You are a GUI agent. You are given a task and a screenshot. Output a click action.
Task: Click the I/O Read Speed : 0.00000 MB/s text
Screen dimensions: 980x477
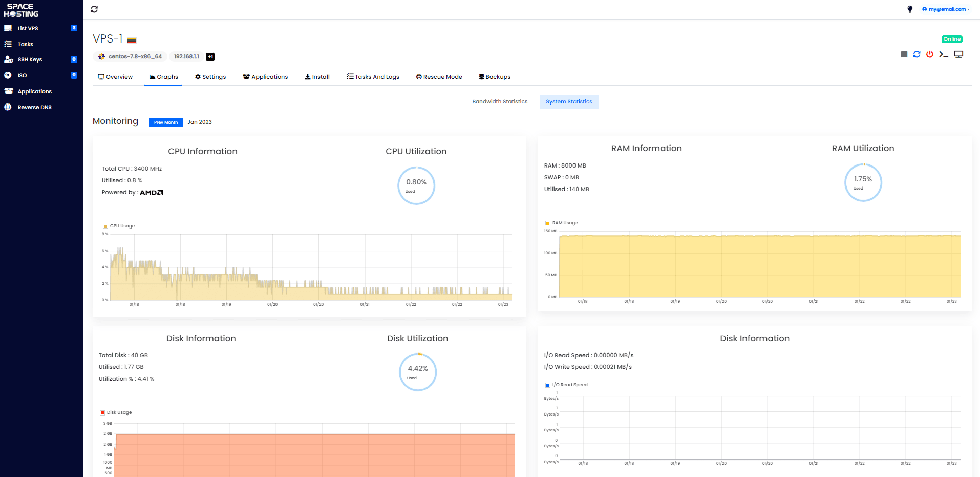(589, 355)
